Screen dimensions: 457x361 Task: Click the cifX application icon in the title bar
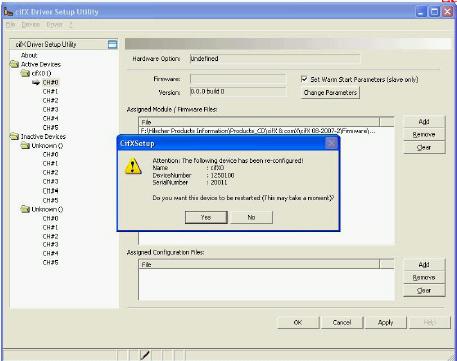pyautogui.click(x=8, y=12)
